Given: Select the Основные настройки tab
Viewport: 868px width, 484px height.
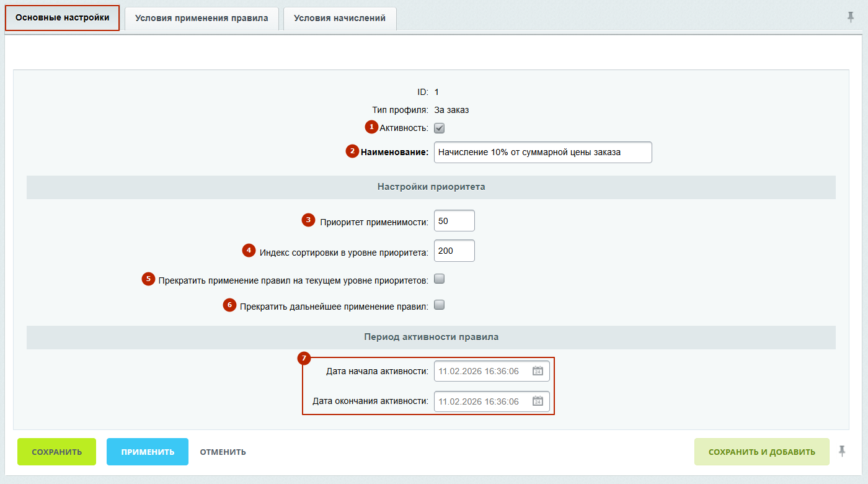Looking at the screenshot, I should click(x=63, y=18).
